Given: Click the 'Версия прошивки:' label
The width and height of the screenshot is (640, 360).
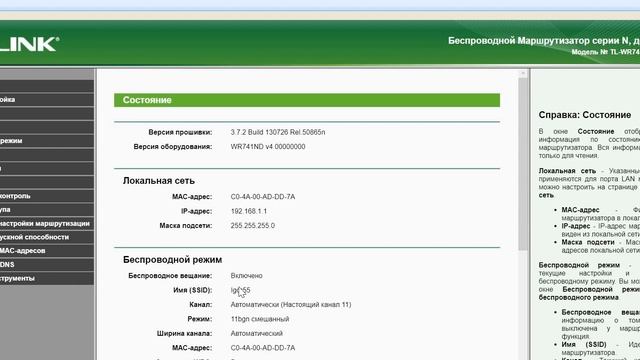Looking at the screenshot, I should click(180, 132).
